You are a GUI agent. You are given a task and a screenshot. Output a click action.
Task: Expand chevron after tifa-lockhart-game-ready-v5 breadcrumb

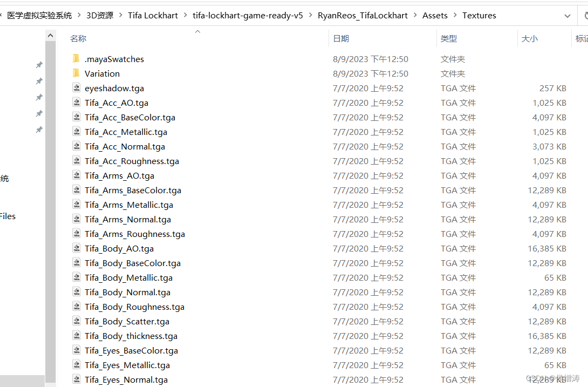point(311,16)
